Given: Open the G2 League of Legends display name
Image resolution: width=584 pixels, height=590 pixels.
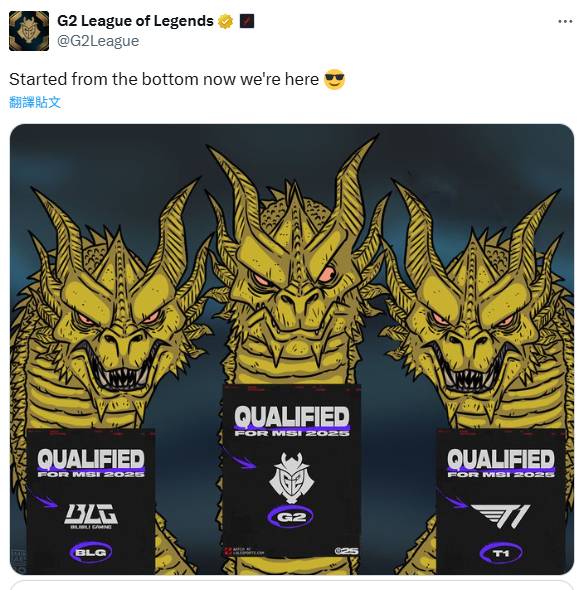Looking at the screenshot, I should click(135, 21).
